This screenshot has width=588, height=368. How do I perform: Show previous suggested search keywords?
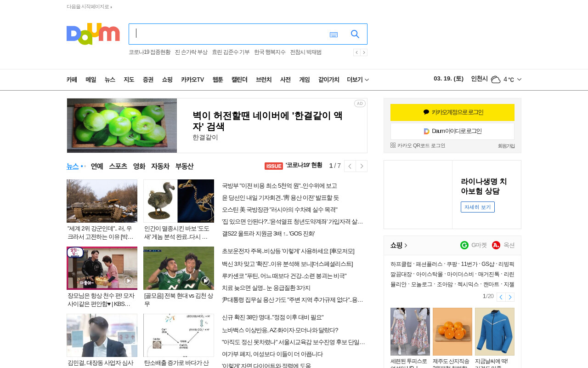tap(356, 52)
